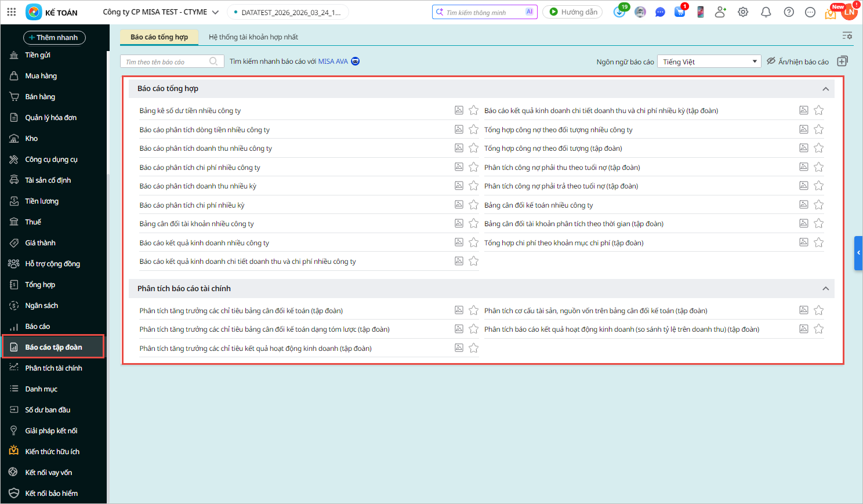The width and height of the screenshot is (863, 504).
Task: Click the shopping cart icon
Action: (680, 12)
